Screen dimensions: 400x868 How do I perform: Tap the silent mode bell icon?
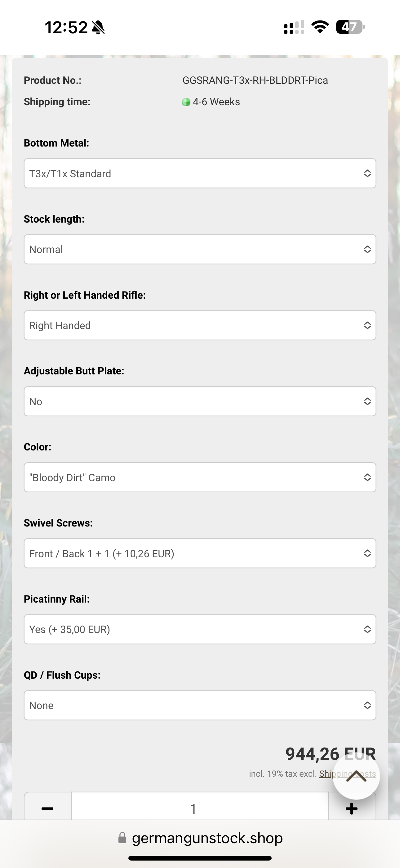tap(98, 27)
